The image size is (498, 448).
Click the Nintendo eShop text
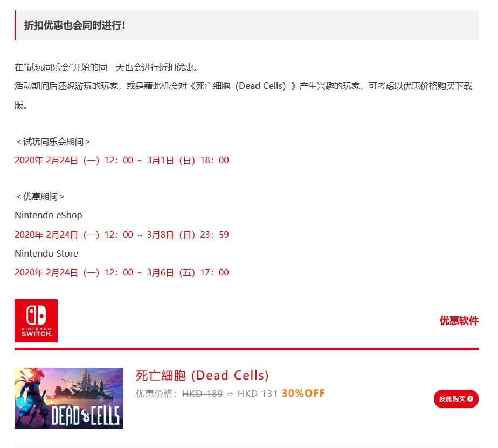pyautogui.click(x=49, y=216)
